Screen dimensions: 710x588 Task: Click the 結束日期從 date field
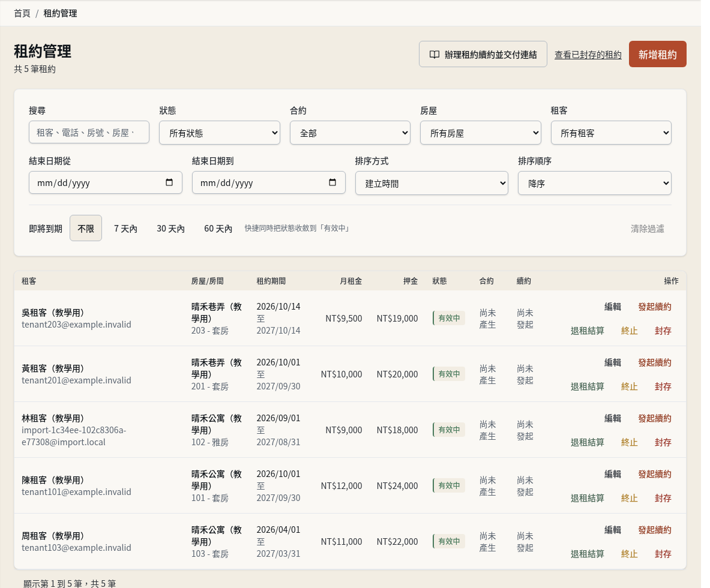(106, 182)
